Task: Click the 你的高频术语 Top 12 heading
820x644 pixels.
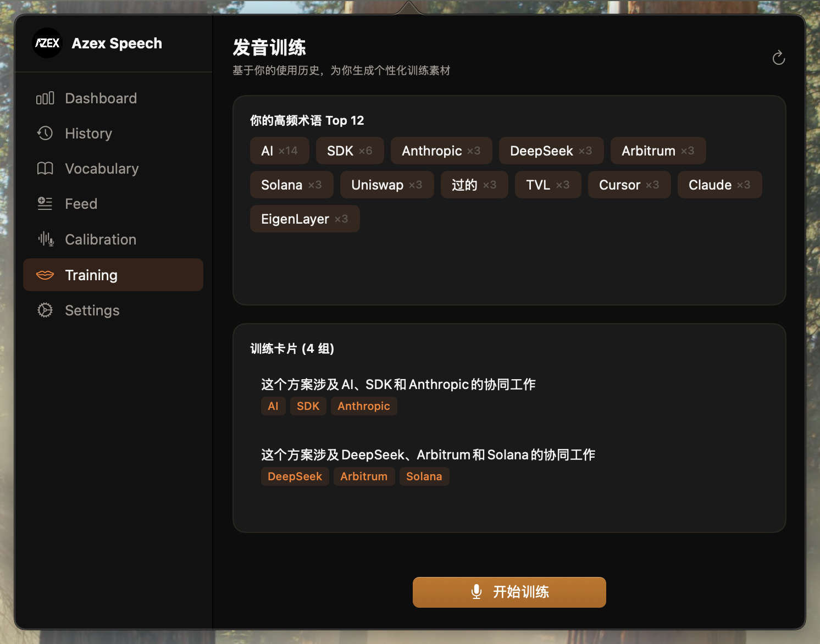Action: [307, 120]
